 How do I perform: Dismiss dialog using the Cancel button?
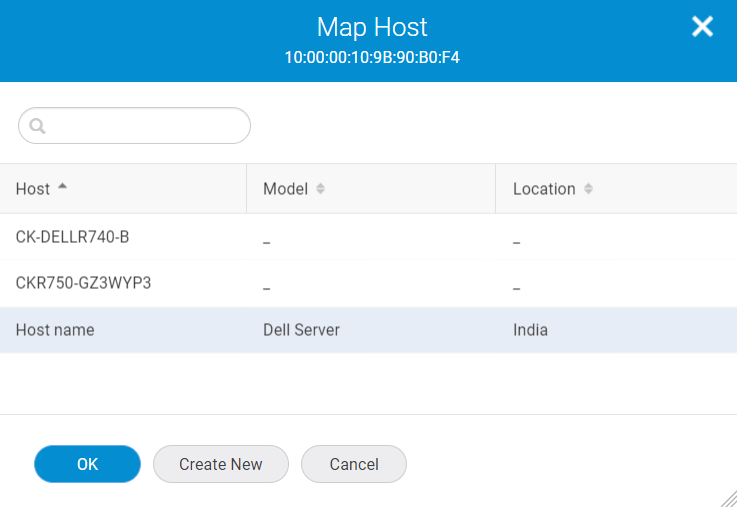(x=354, y=464)
